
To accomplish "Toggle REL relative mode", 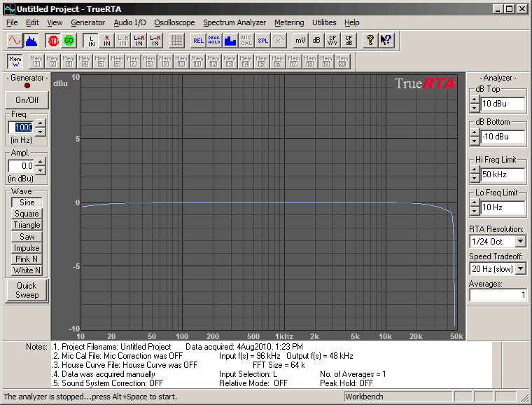I will (x=199, y=41).
